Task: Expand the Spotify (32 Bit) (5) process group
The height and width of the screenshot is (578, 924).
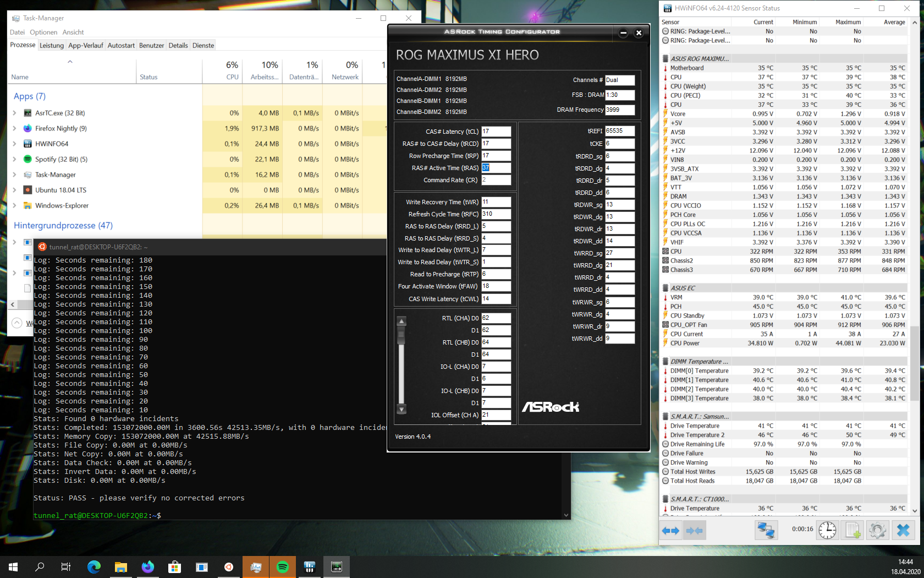Action: [15, 159]
